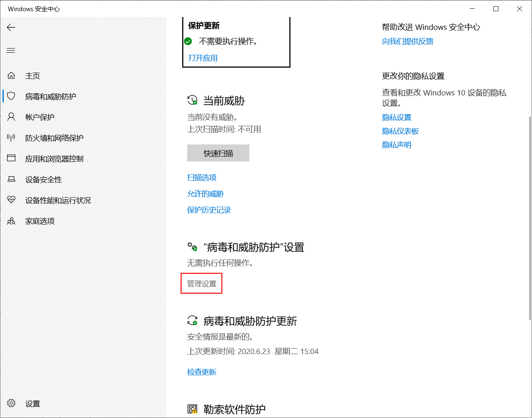Open the app via 打开应用 link
This screenshot has height=418, width=532.
click(x=203, y=58)
